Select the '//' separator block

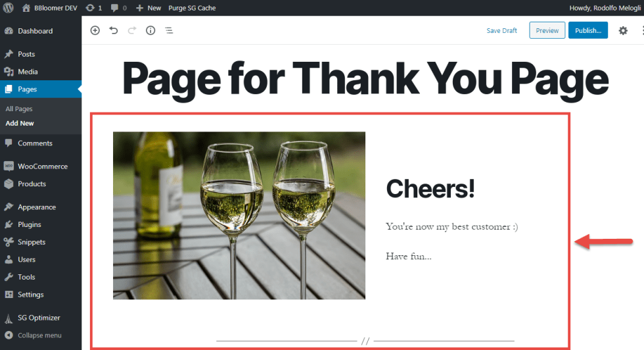coord(365,341)
